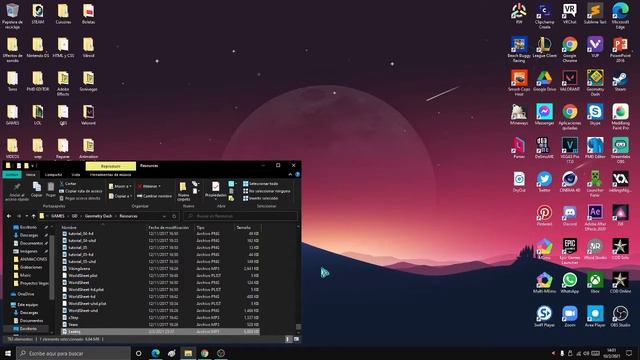Go up one folder level in Explorer

click(33, 216)
